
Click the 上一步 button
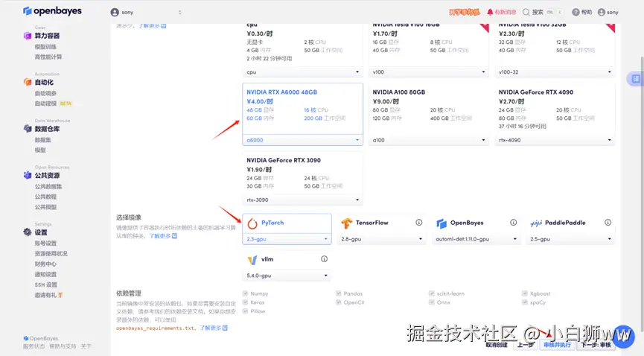coord(526,345)
